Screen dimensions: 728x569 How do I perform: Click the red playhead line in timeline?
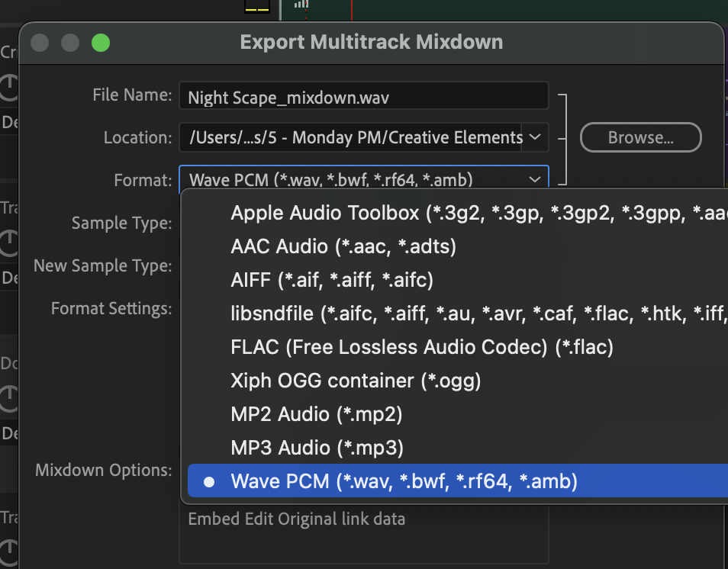pos(351,9)
